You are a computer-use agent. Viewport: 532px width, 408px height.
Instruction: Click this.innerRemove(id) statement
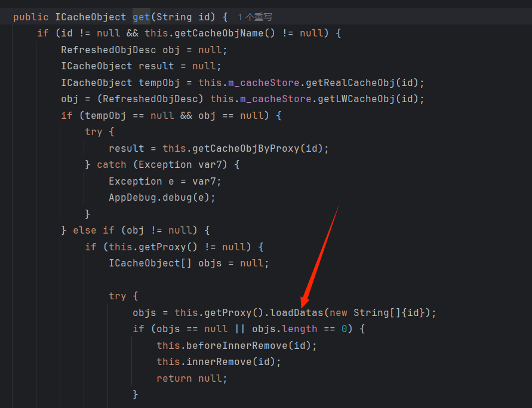(219, 362)
